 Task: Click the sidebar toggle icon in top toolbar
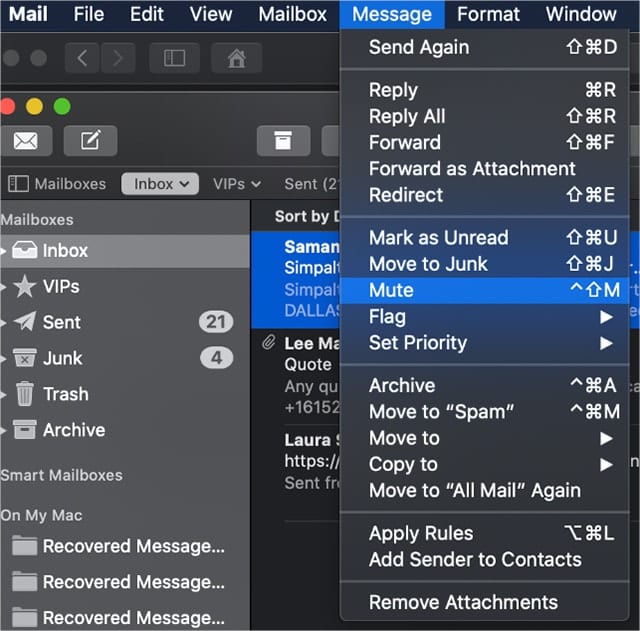(x=174, y=59)
